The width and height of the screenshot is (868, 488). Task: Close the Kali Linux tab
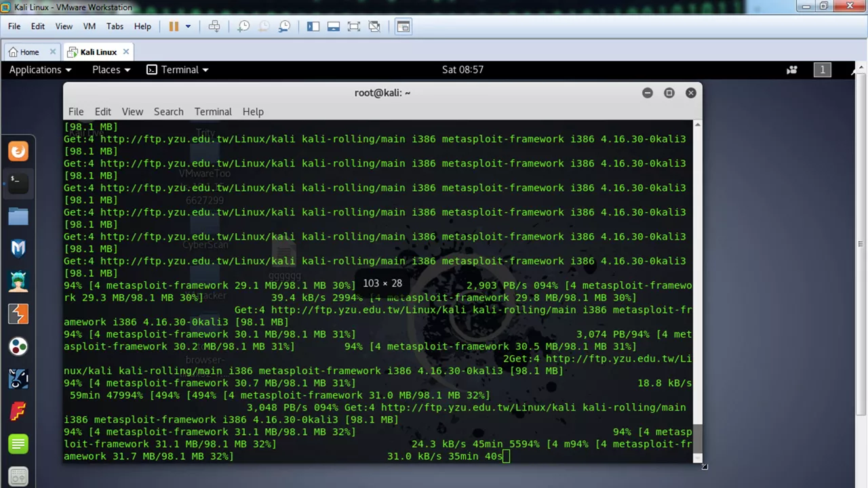126,52
